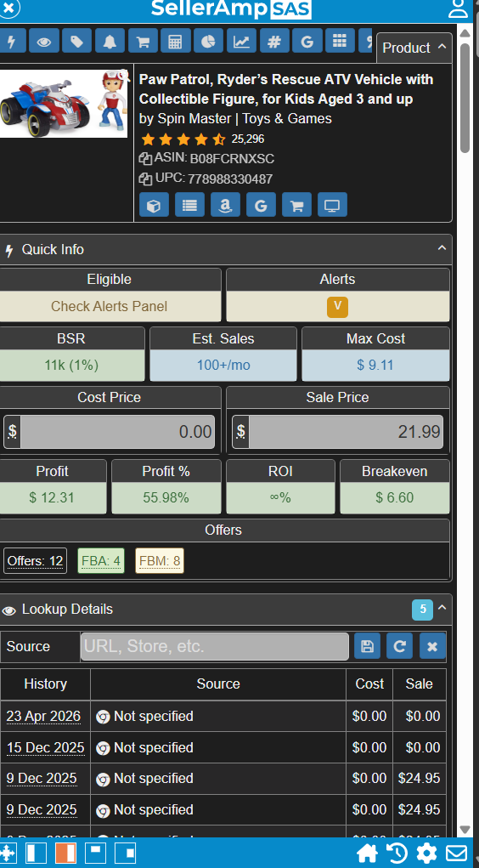Image resolution: width=479 pixels, height=868 pixels.
Task: Select the orange right-dock layout icon
Action: [66, 853]
